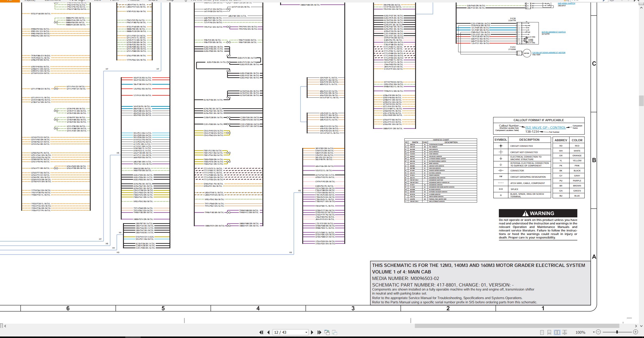The width and height of the screenshot is (644, 338).
Task: Open the (24) RH UP DOWN ARMREST MOTOR link
Action: pos(549,53)
